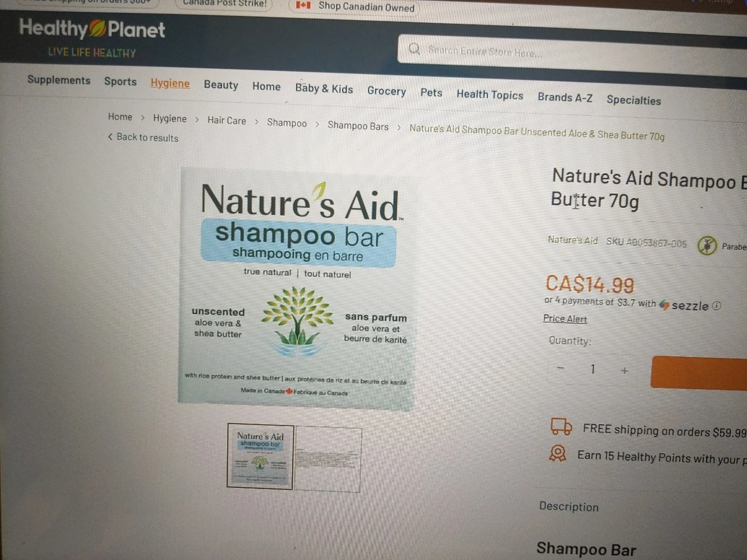Click the sezzle info icon
Screen dimensions: 747x560
click(x=716, y=306)
